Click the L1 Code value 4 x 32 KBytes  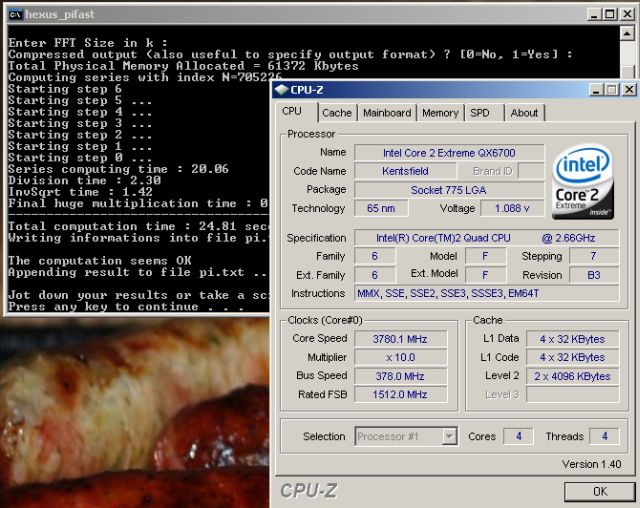coord(572,357)
